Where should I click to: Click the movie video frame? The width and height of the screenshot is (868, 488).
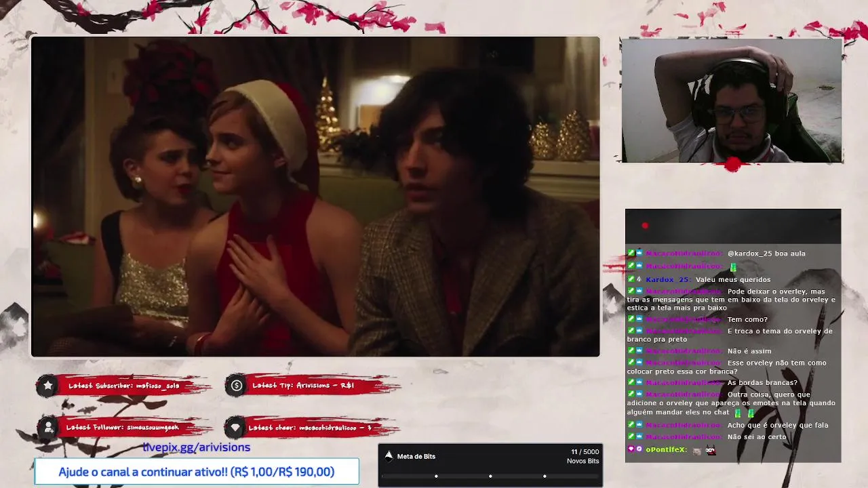point(315,197)
